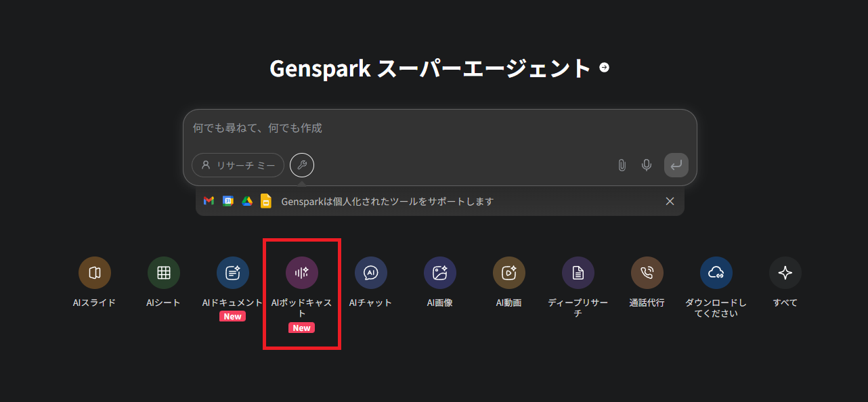Click the arrow beside Genspark スーパーエージェント title
868x402 pixels.
click(605, 68)
